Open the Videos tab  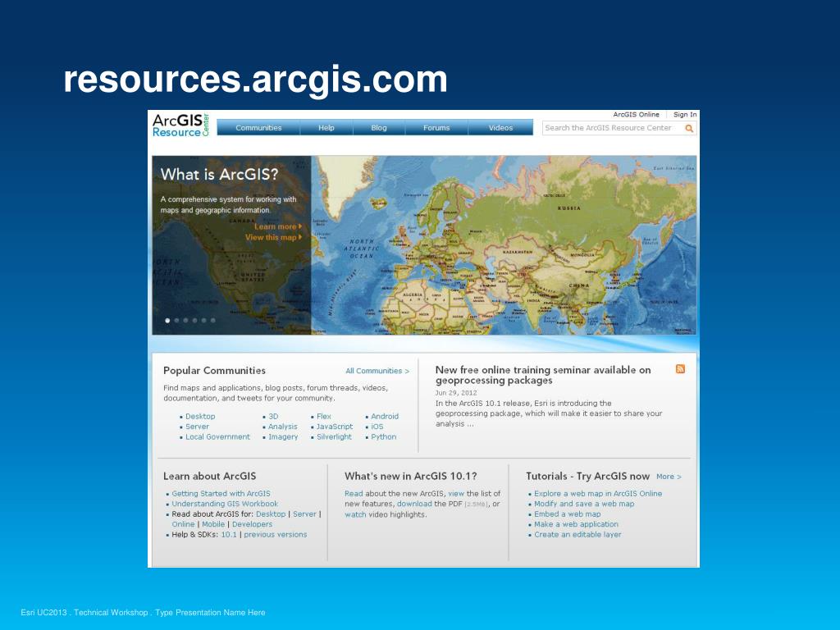(x=501, y=128)
